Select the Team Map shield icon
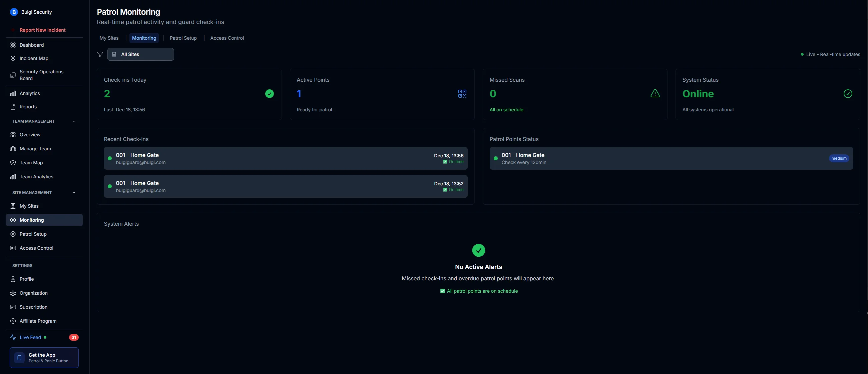This screenshot has width=868, height=374. [13, 163]
